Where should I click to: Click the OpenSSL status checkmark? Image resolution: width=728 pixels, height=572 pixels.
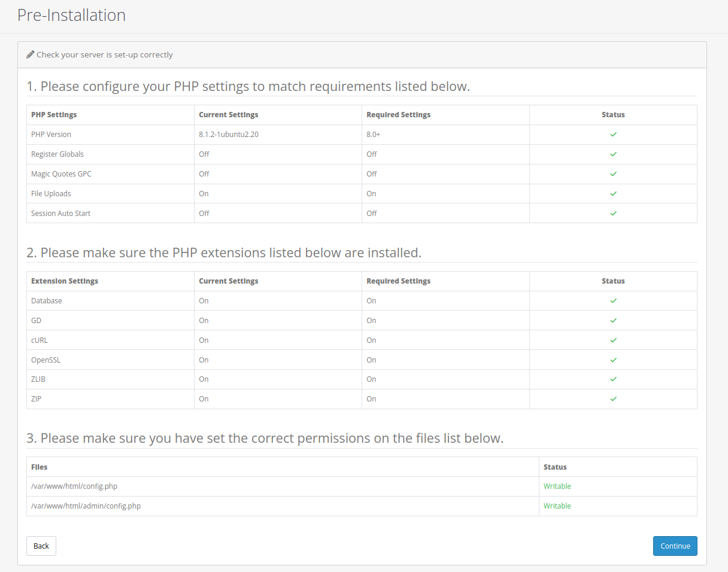tap(613, 360)
